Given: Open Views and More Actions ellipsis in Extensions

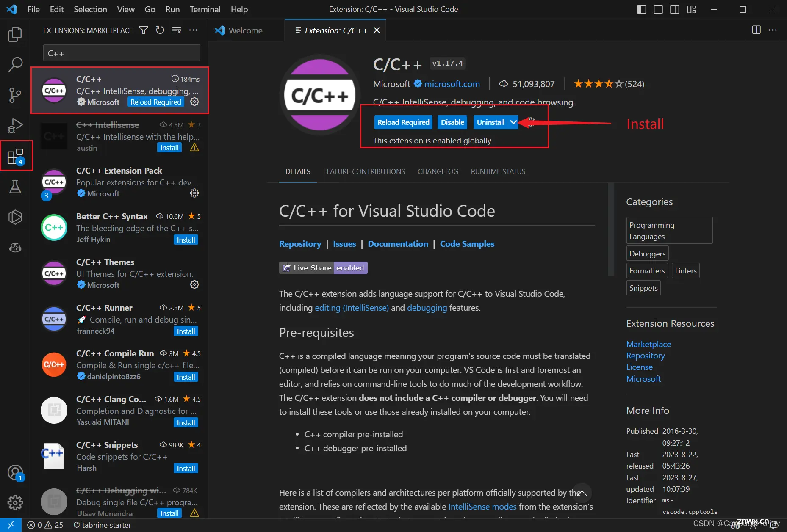Looking at the screenshot, I should 193,30.
